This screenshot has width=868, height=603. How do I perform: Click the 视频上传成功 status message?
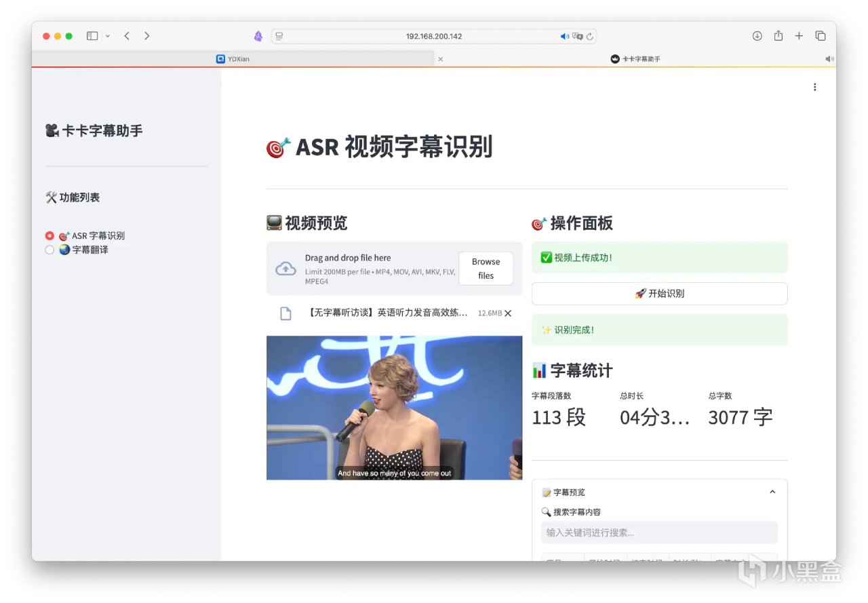point(660,258)
